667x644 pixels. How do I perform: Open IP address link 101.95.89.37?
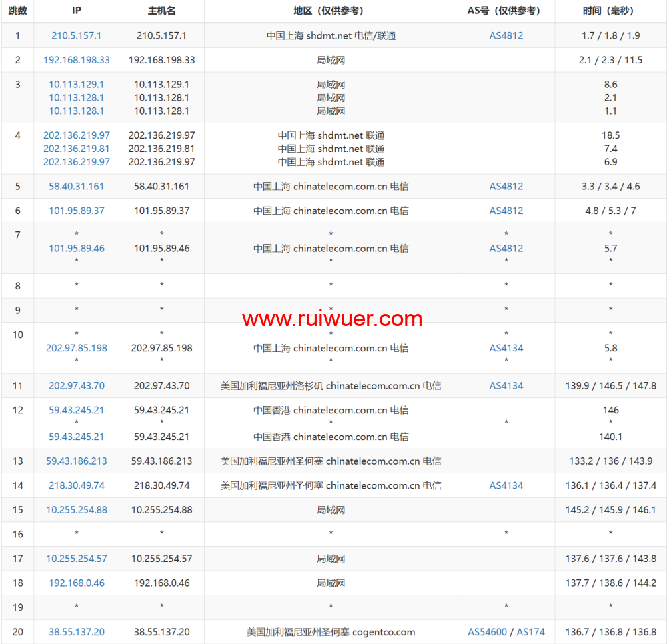76,211
